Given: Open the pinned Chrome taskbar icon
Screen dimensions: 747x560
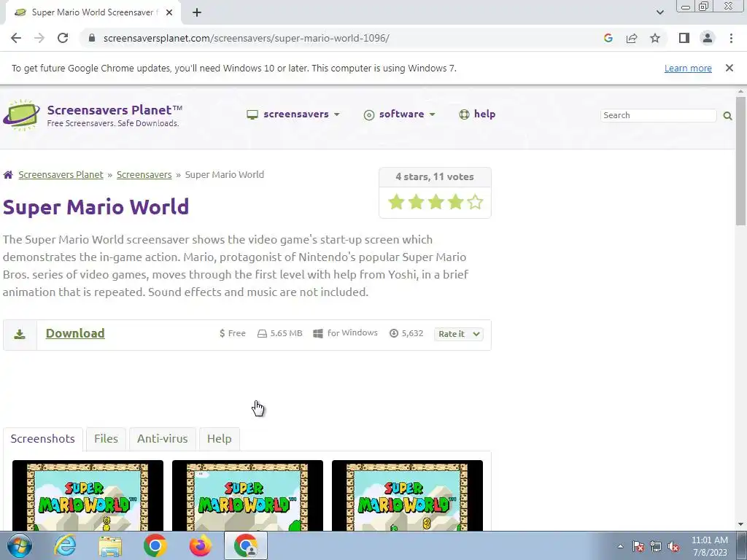Looking at the screenshot, I should (155, 545).
